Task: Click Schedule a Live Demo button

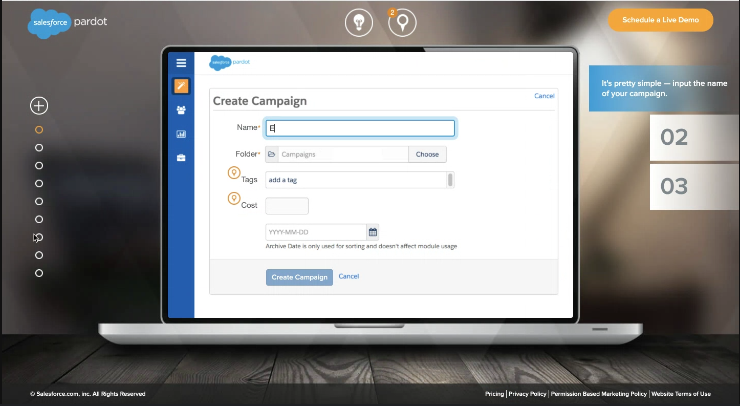Action: click(x=660, y=20)
